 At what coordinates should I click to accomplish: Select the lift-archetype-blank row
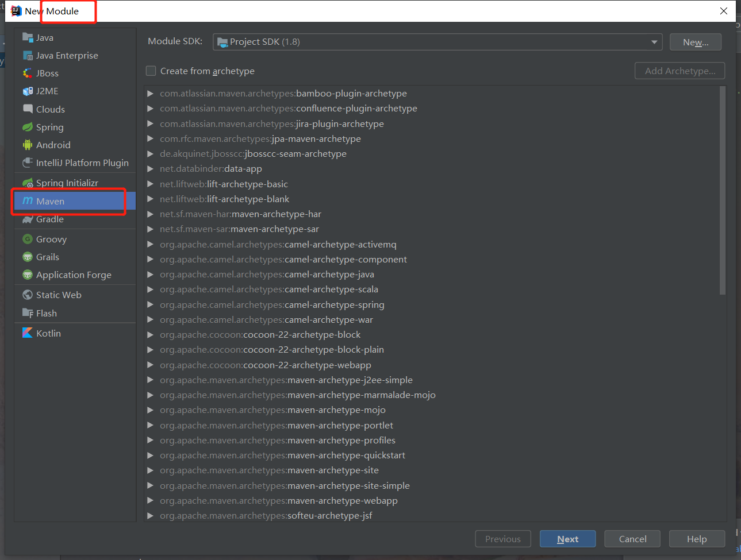(x=432, y=199)
